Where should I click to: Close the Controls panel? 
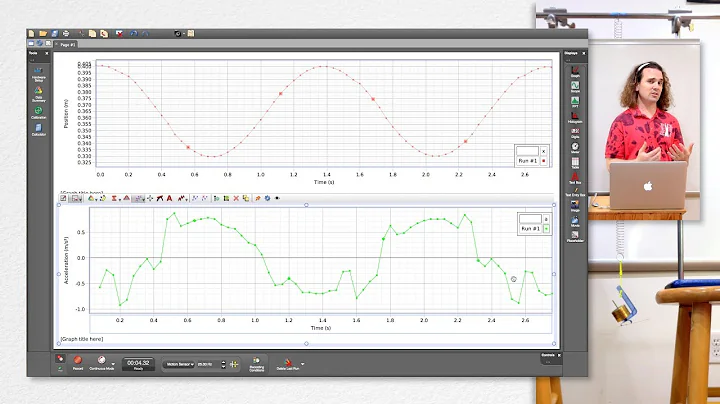point(559,355)
